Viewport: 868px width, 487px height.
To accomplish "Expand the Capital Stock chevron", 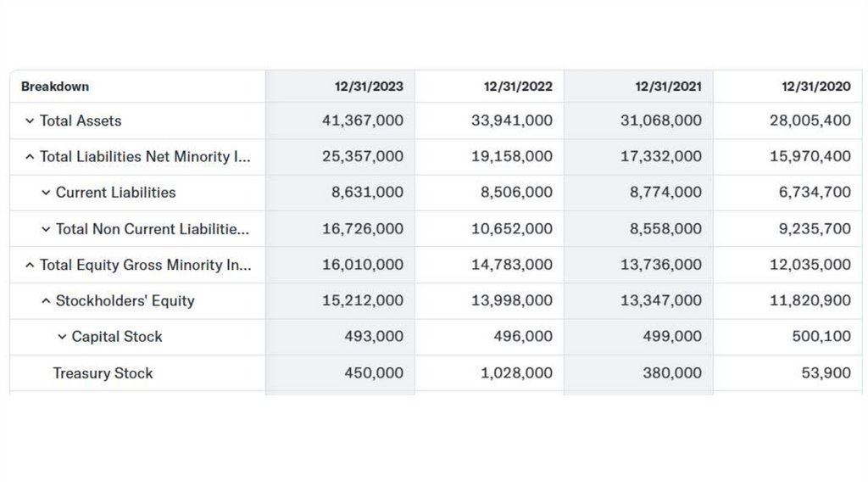I will point(62,337).
